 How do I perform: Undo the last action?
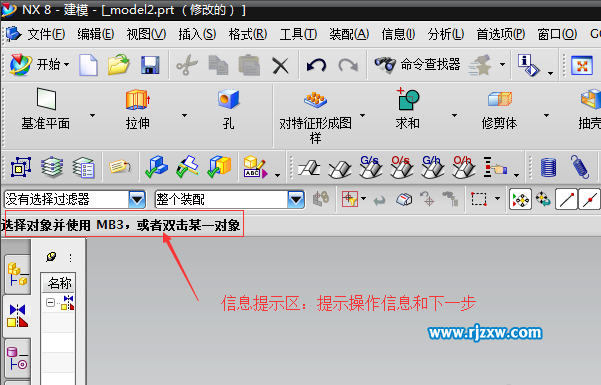coord(317,65)
